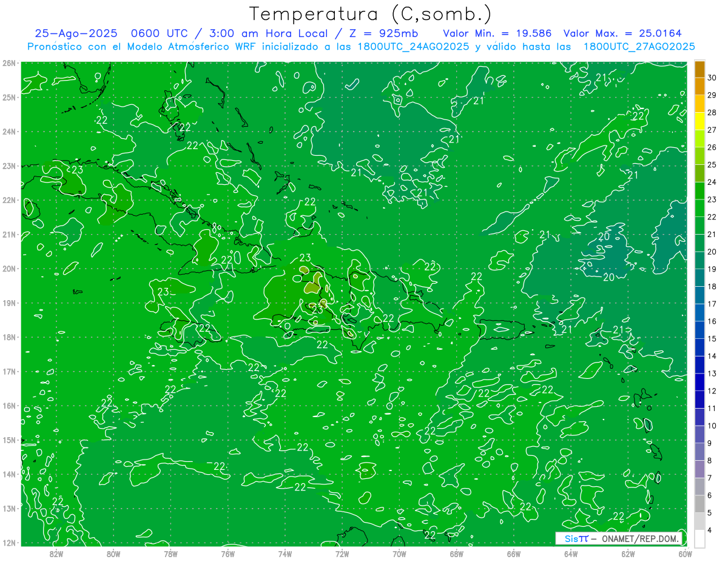Viewport: 728px width, 562px height.
Task: Click the "Valor Min. = 19.586" value
Action: tap(497, 33)
